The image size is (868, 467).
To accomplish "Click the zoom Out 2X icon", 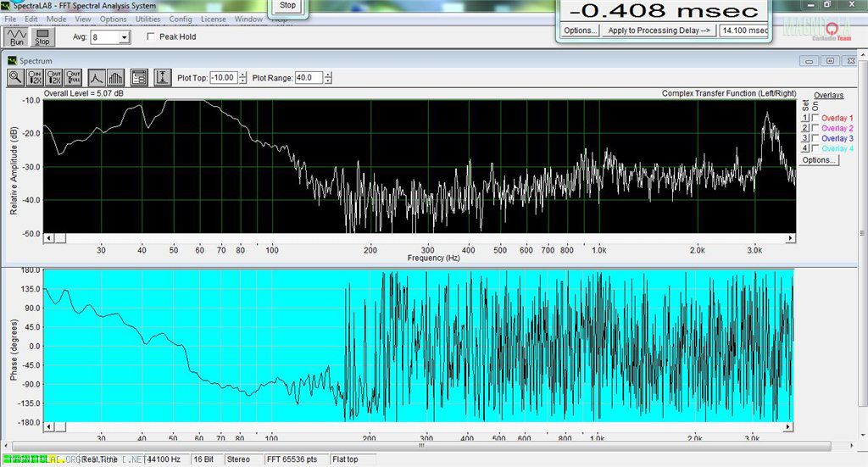I will 55,77.
